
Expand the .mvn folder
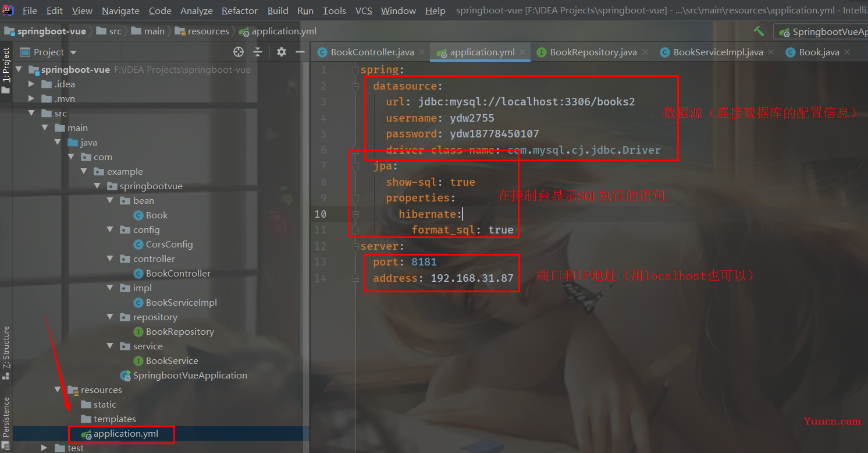click(x=31, y=99)
